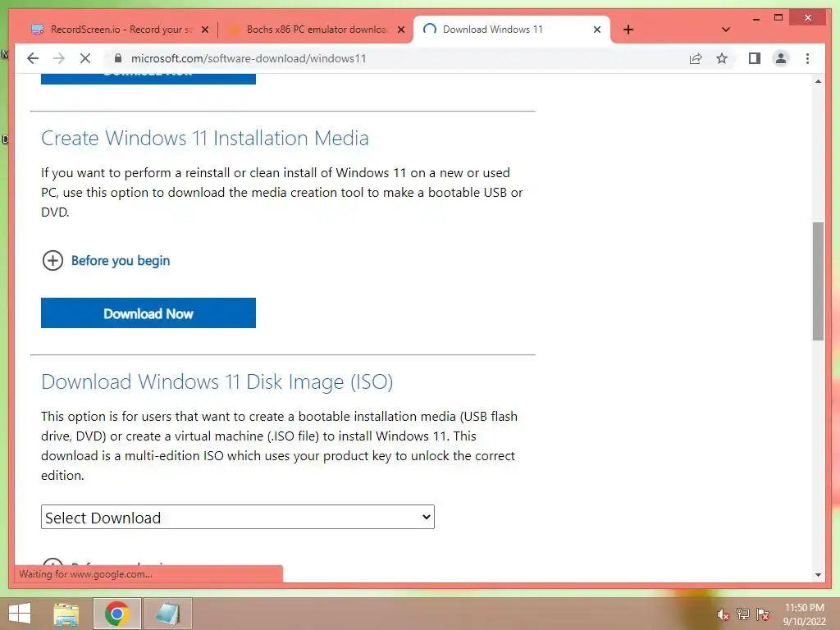Minimize the Chrome window
This screenshot has width=840, height=630.
click(x=756, y=18)
